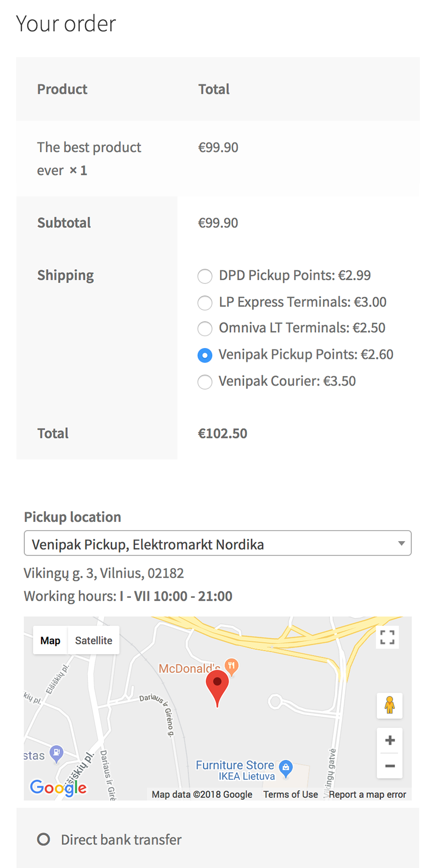Select Direct bank transfer payment method
The width and height of the screenshot is (436, 868).
coord(44,839)
